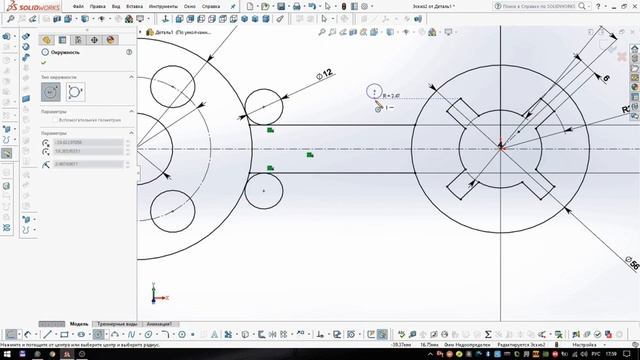
Task: Open the DimXpertManager crosshair tab
Action: click(94, 40)
